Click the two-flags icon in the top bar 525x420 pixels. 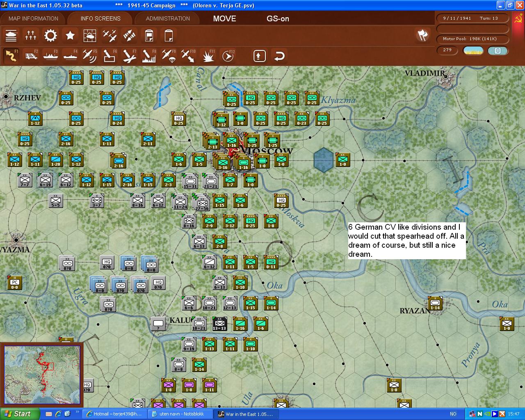point(422,35)
